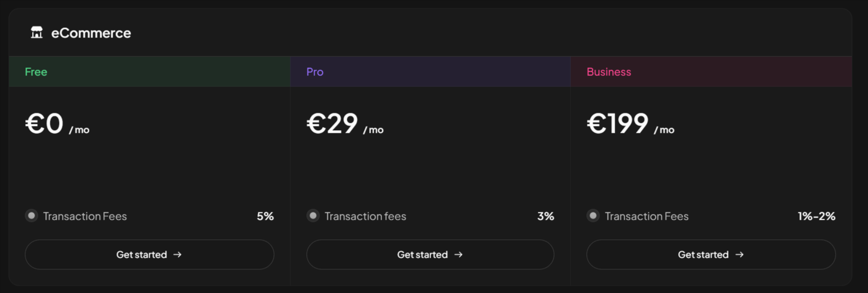Click the eCommerce section heading
The image size is (868, 293).
tap(91, 33)
